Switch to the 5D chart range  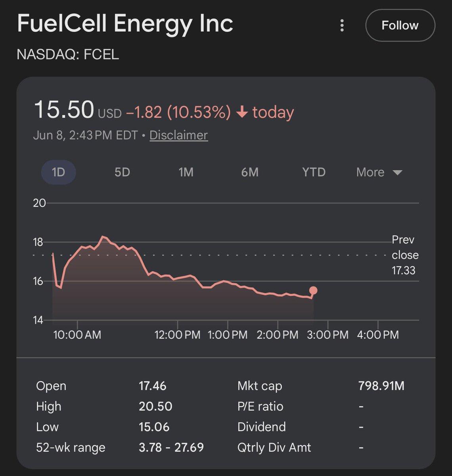pyautogui.click(x=122, y=172)
